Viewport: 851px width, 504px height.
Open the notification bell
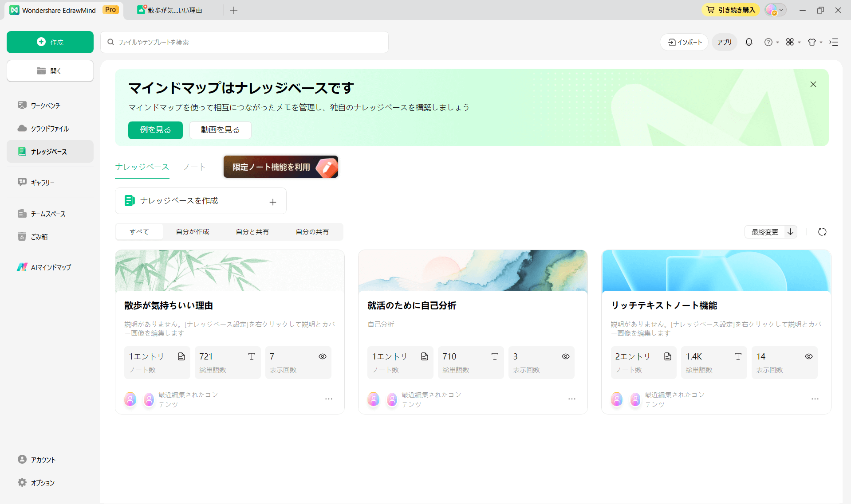[749, 42]
